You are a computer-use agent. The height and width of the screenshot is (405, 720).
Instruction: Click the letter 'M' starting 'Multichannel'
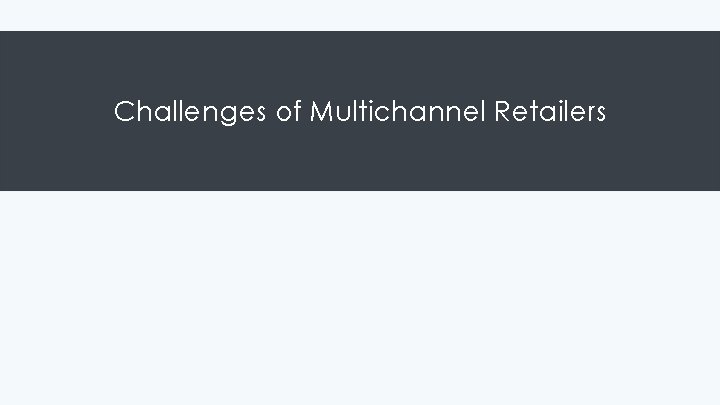(x=321, y=111)
